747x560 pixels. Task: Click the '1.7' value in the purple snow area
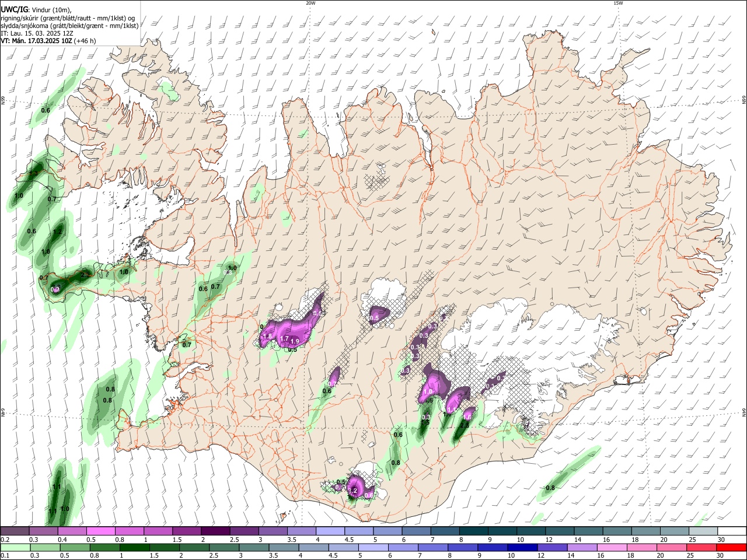tap(285, 338)
